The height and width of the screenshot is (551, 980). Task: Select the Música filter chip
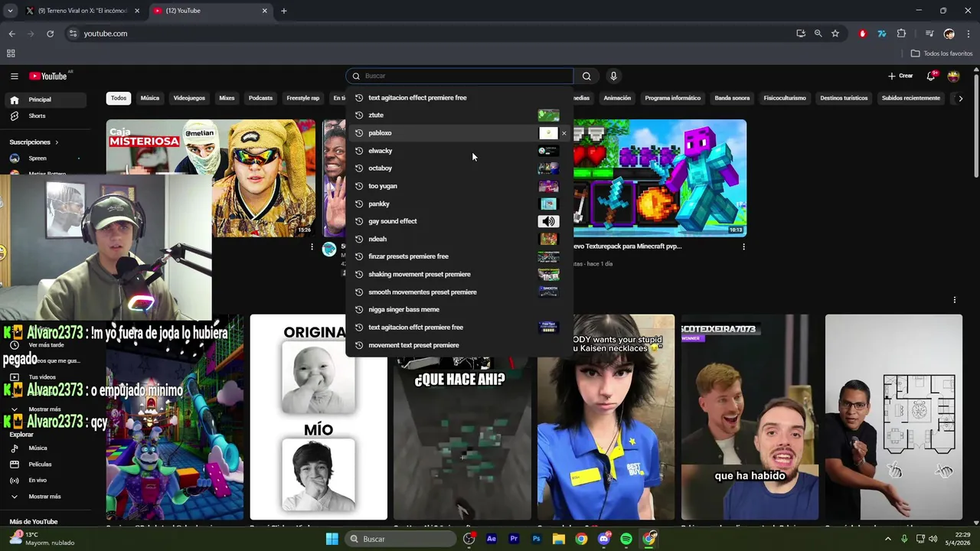pos(150,98)
